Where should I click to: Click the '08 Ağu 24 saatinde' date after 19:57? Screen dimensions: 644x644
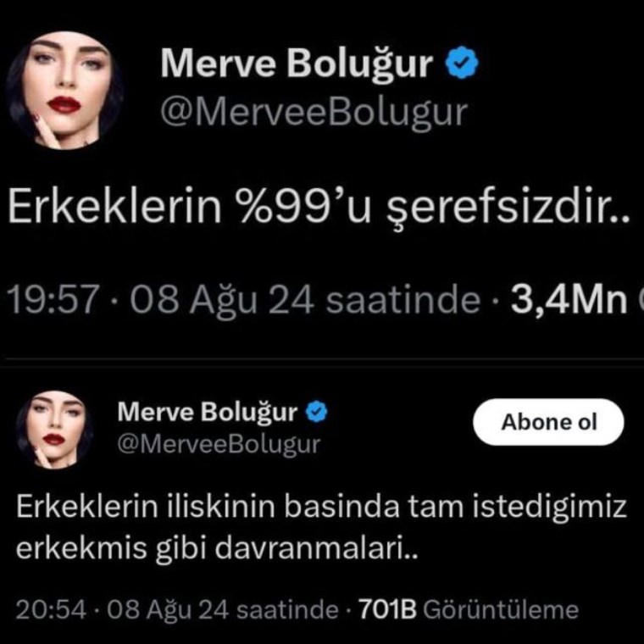click(x=305, y=300)
